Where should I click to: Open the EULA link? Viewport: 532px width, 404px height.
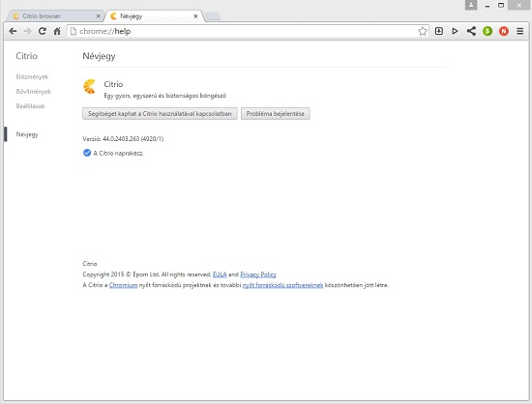pos(220,274)
